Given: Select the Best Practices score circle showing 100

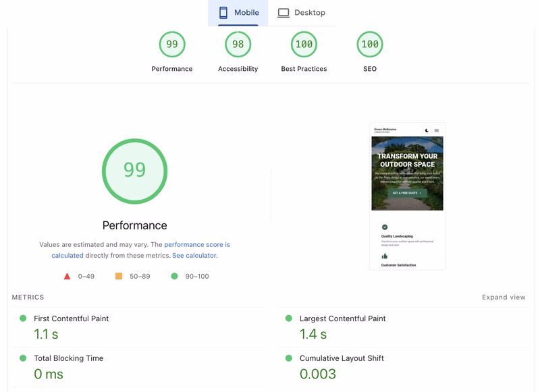Looking at the screenshot, I should coord(304,44).
